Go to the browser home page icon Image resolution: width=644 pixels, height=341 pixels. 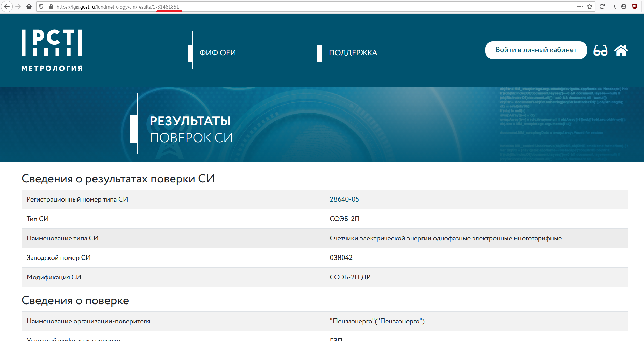pos(29,6)
